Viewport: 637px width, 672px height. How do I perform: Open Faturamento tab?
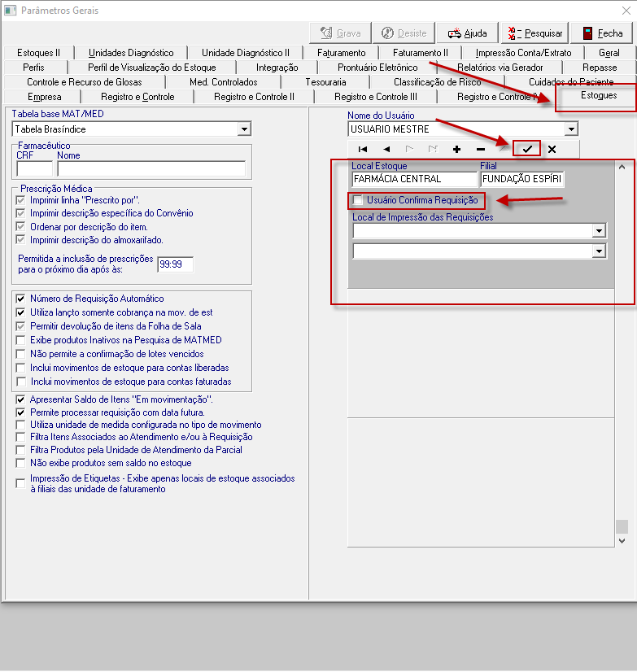[x=341, y=53]
